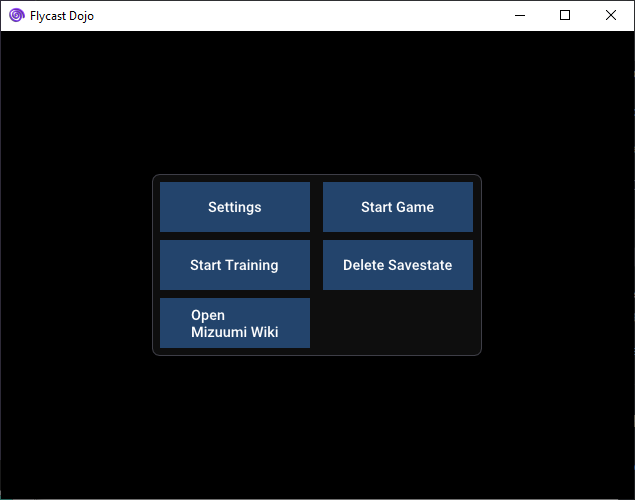This screenshot has width=635, height=500.
Task: Minimize the Flycast Dojo window
Action: tap(520, 15)
